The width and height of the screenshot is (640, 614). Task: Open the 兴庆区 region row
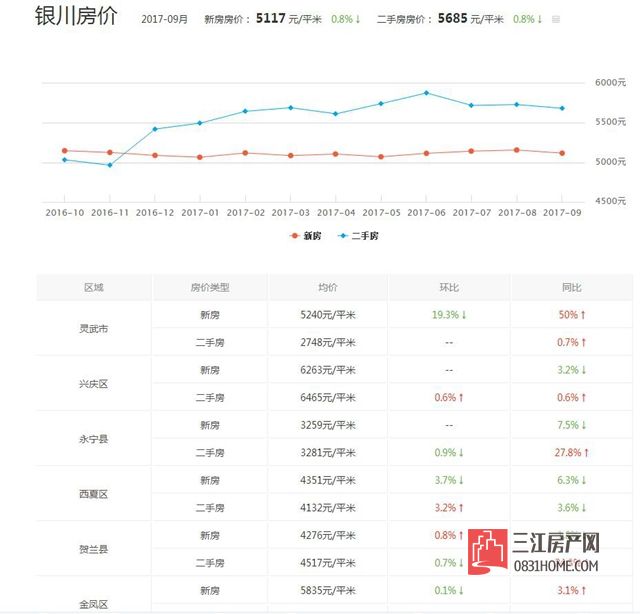pyautogui.click(x=93, y=384)
